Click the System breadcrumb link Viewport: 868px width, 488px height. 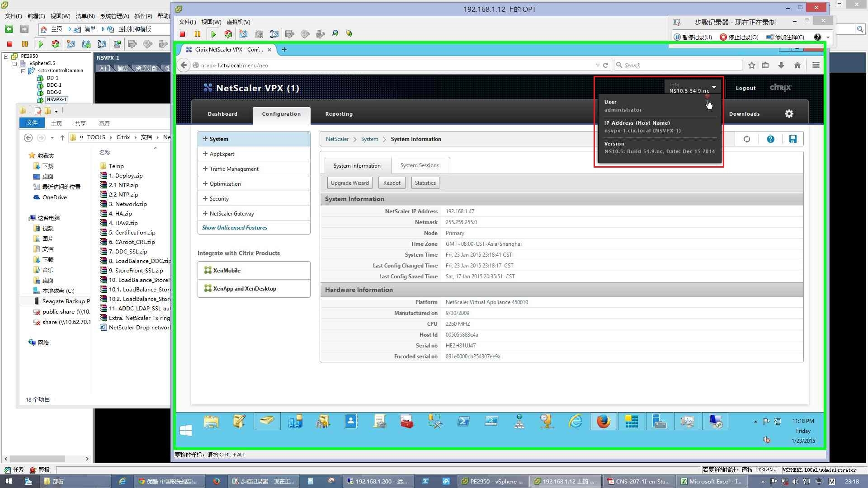[369, 139]
